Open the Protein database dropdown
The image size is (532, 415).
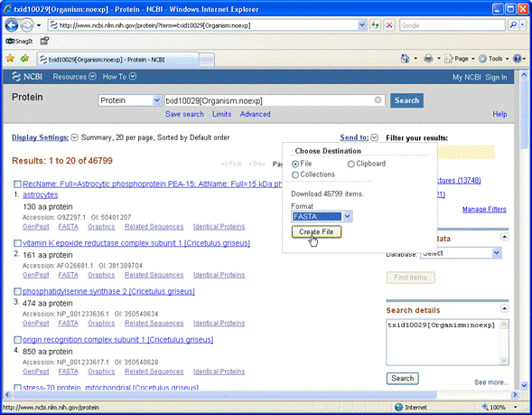point(129,100)
